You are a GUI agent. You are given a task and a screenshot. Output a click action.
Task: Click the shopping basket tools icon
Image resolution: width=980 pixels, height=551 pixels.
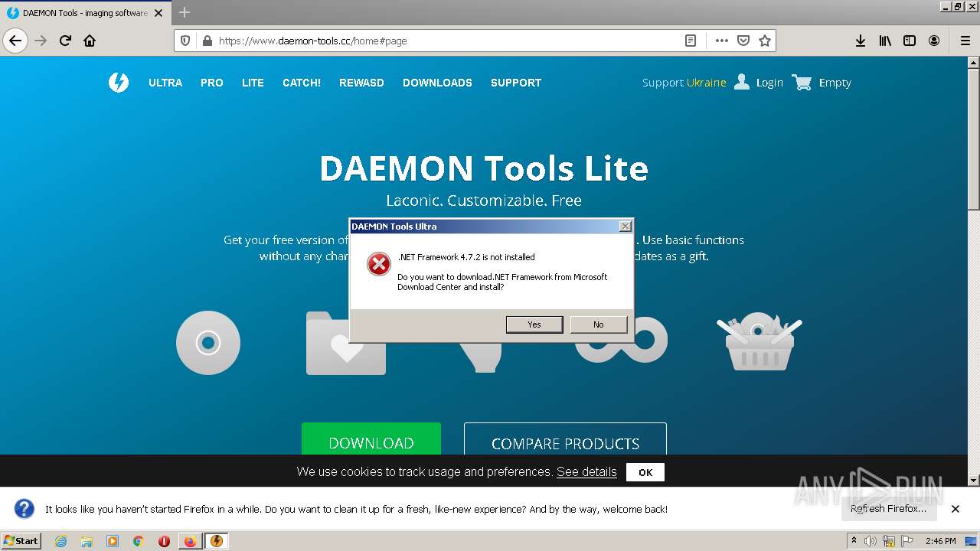point(759,341)
